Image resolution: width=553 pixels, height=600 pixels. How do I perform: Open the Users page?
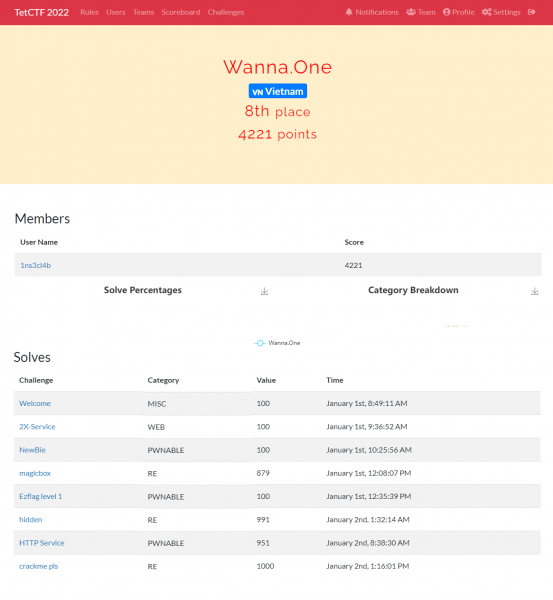116,12
